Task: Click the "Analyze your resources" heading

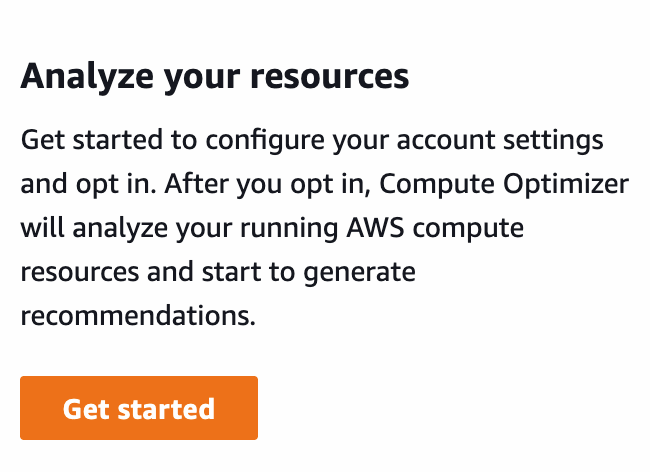Action: tap(214, 76)
